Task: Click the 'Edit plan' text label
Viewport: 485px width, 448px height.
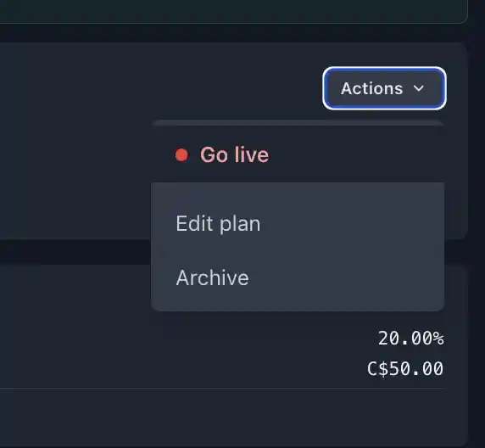Action: [218, 224]
